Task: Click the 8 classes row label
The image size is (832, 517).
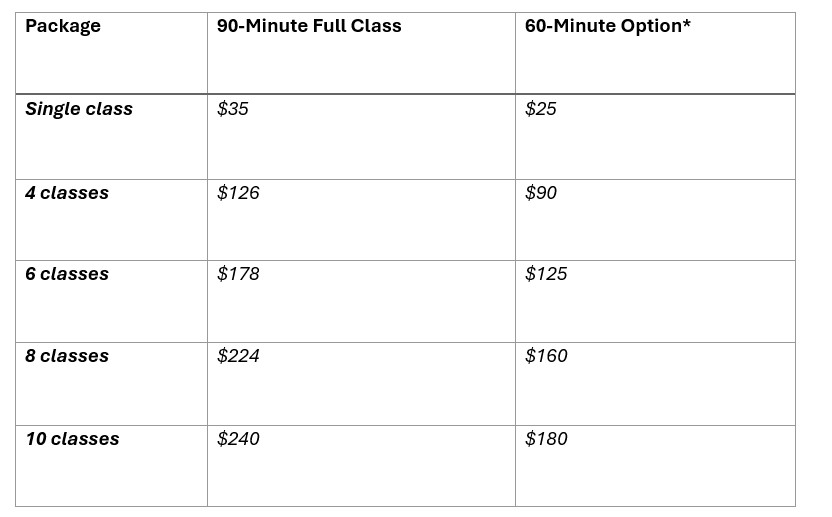Action: (67, 356)
